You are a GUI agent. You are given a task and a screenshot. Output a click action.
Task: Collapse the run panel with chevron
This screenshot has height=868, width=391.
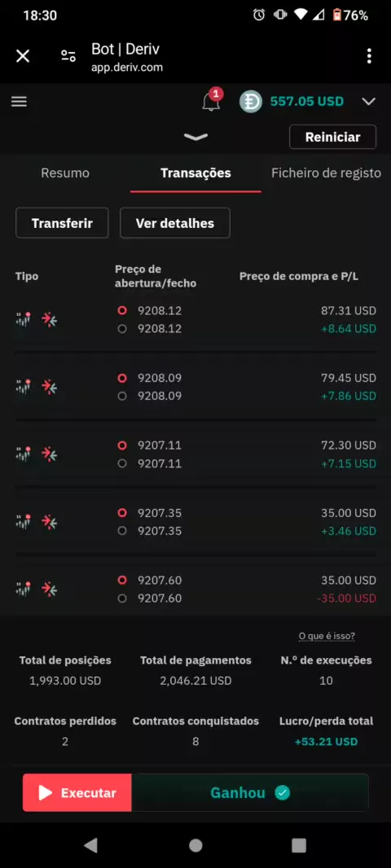coord(195,137)
